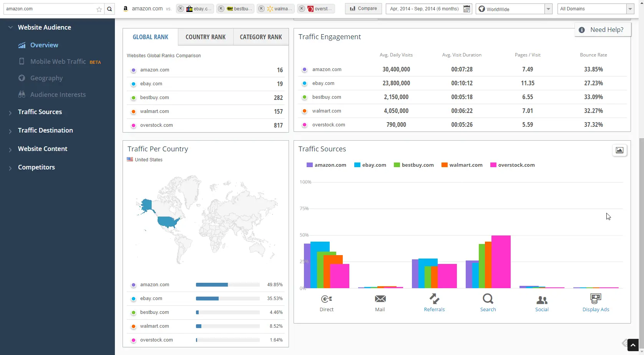
Task: Click the favorite star icon in search box
Action: click(99, 9)
